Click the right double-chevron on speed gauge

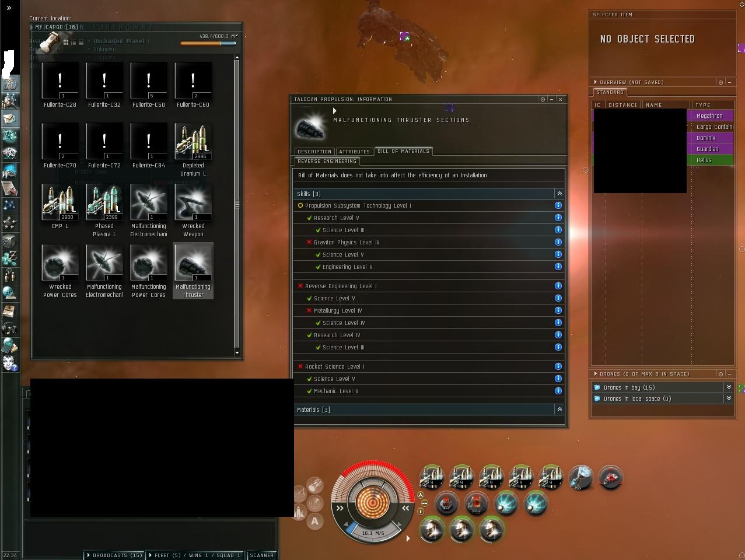click(x=405, y=508)
